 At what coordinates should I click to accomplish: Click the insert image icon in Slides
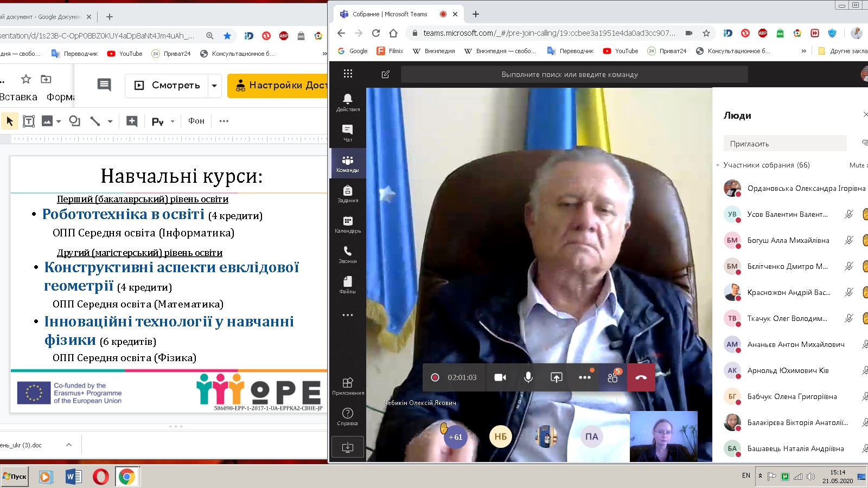pyautogui.click(x=47, y=121)
